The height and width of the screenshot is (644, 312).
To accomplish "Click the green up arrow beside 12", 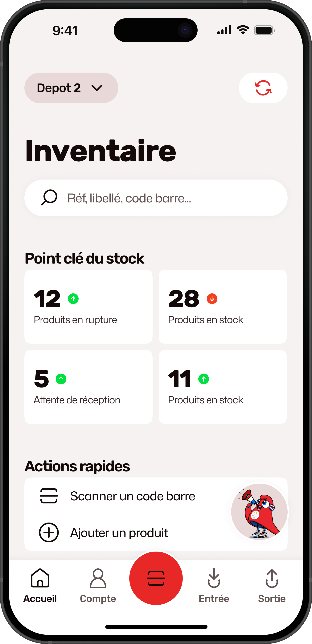I will [73, 299].
